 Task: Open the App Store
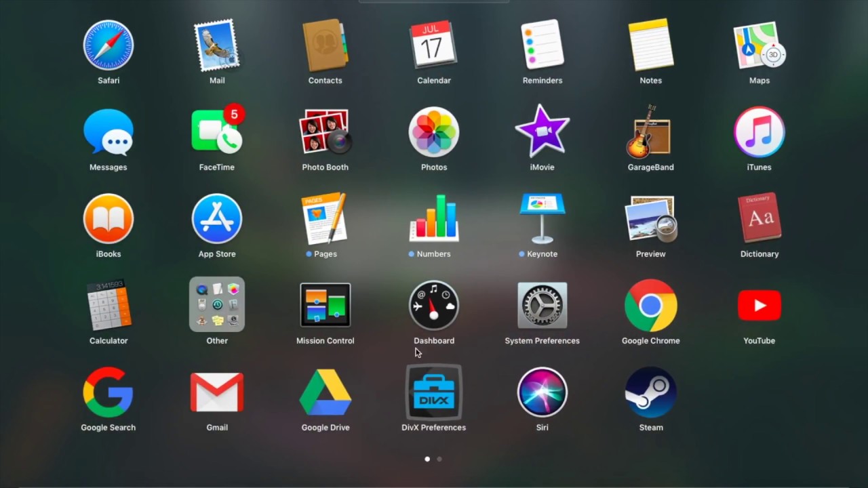click(217, 218)
